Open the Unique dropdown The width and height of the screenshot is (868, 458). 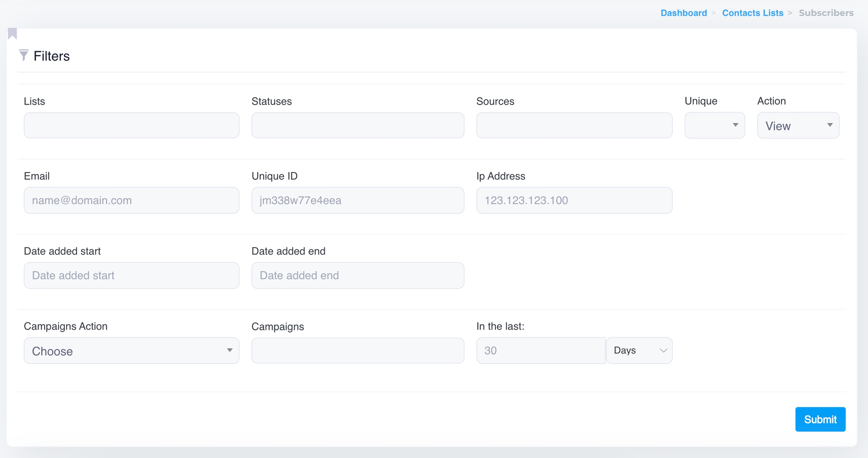tap(714, 125)
